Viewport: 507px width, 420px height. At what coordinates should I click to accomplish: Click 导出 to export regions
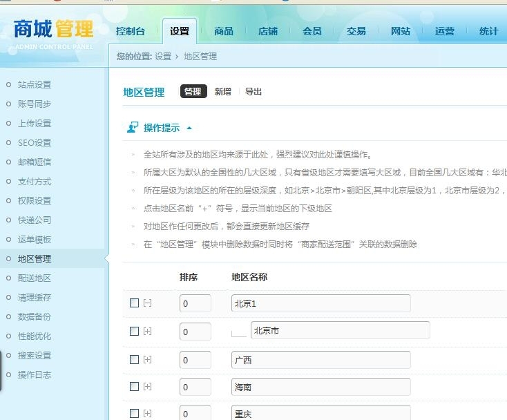tap(254, 91)
